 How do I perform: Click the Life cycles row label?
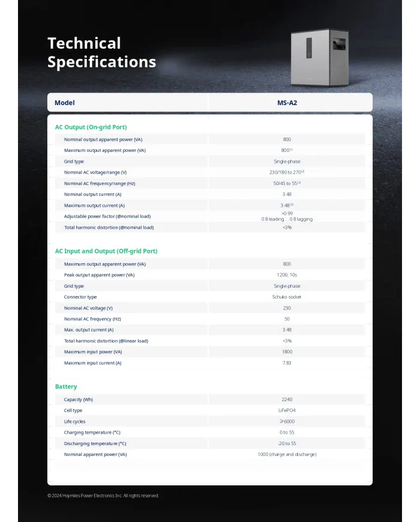click(74, 422)
